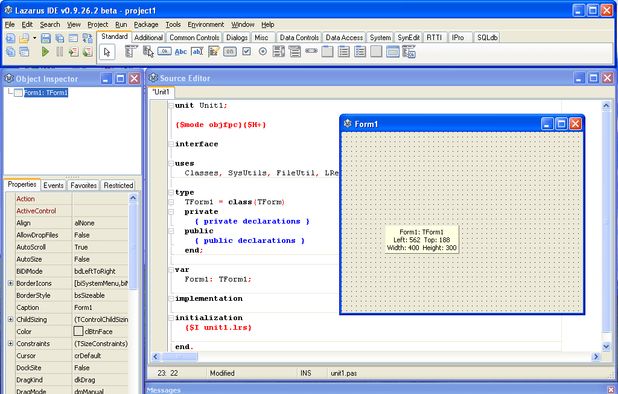
Task: Click the New Form toolbar icon
Action: click(73, 38)
